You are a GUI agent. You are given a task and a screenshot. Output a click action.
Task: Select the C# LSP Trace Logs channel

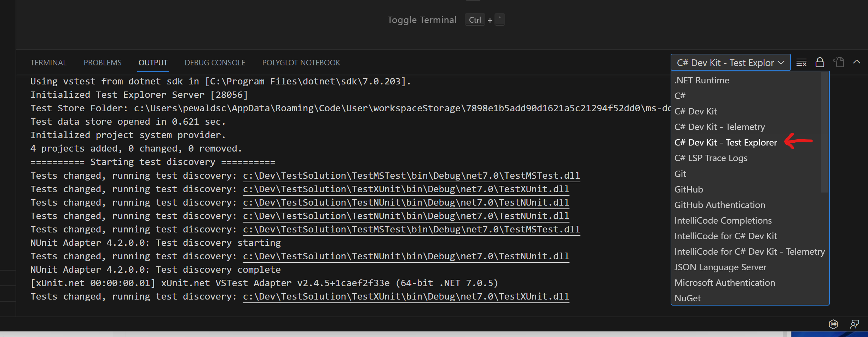point(711,158)
